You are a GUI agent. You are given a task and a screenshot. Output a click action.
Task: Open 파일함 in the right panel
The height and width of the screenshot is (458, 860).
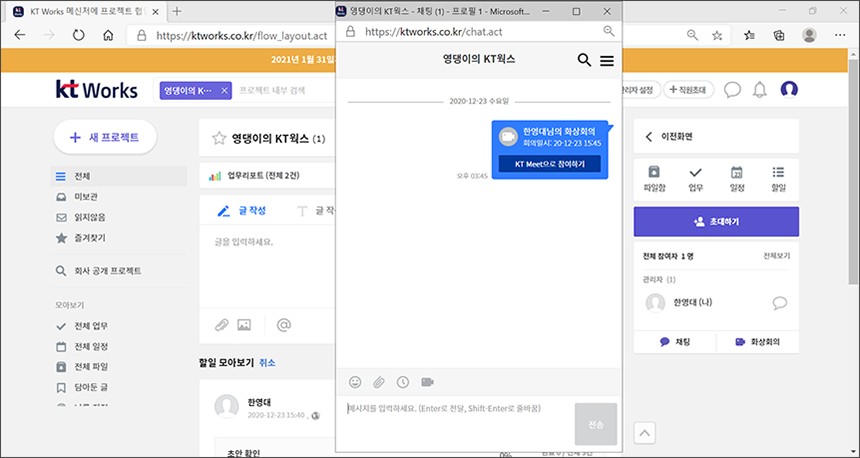[654, 179]
